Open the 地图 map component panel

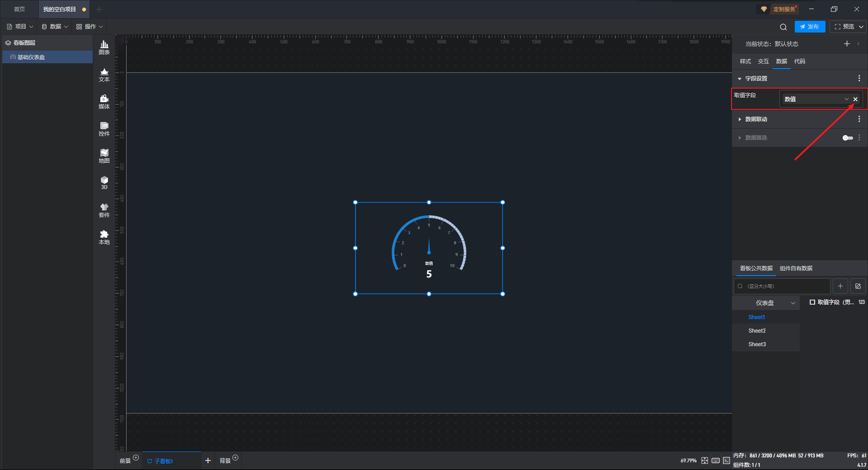click(x=104, y=156)
